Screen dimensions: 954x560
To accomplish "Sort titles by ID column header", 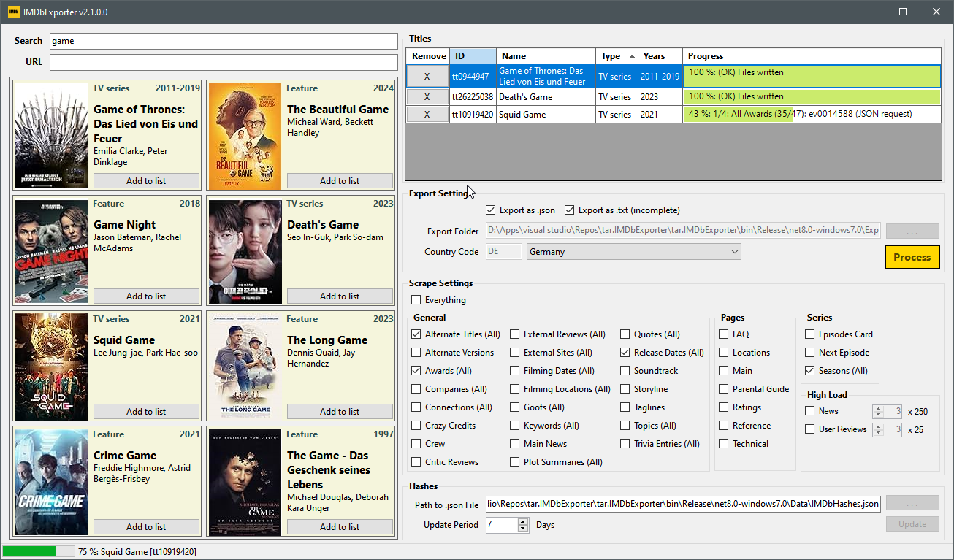I will pos(473,56).
